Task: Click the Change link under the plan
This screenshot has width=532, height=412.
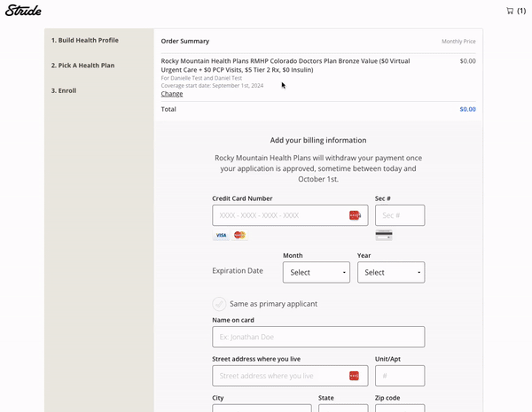Action: [x=172, y=94]
